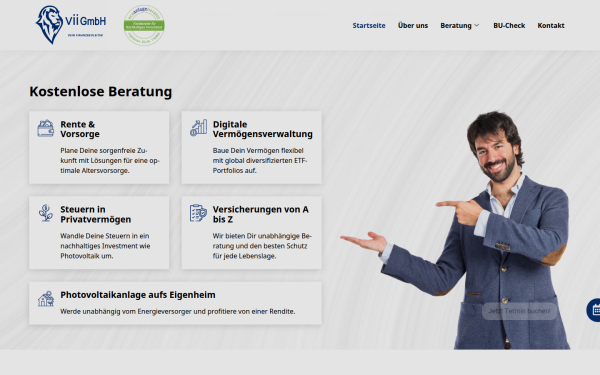Viewport: 600px width, 375px height.
Task: Open the Startseite menu item
Action: (369, 26)
